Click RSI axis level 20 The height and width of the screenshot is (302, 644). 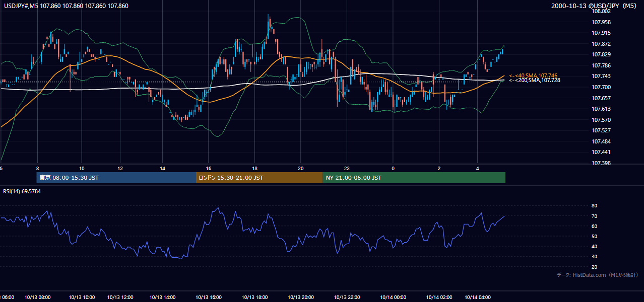point(594,267)
